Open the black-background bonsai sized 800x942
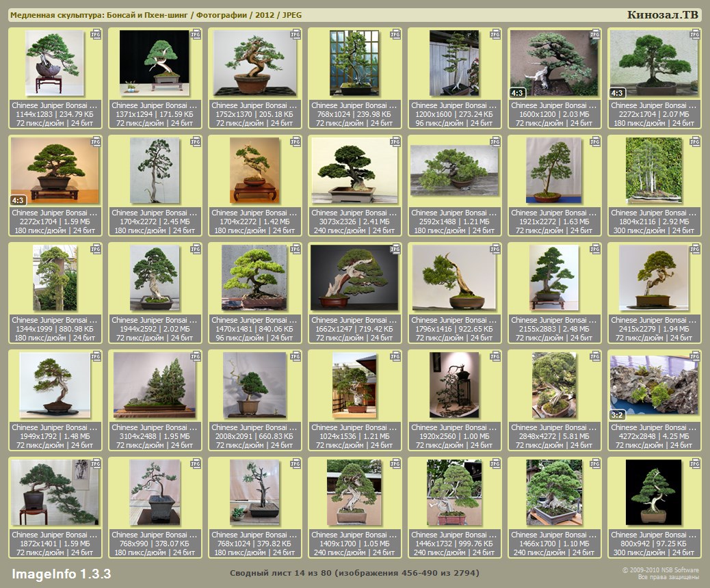 (x=653, y=492)
